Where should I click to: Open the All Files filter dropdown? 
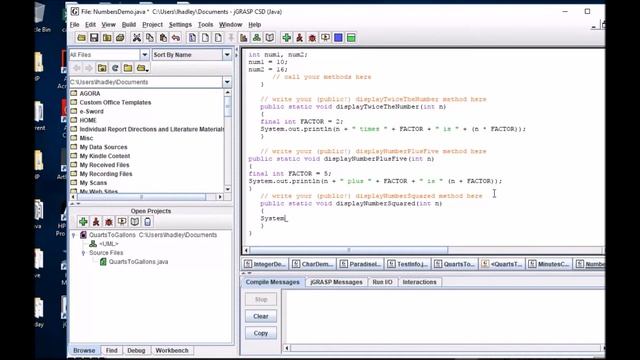pos(144,55)
